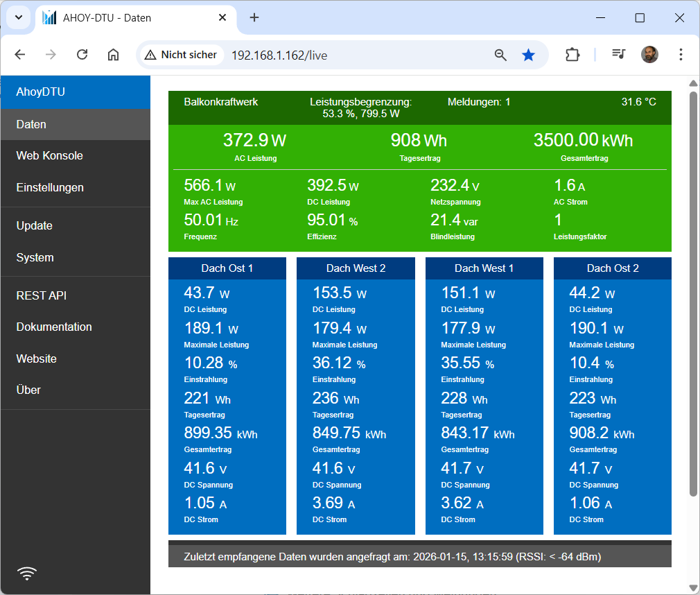This screenshot has width=700, height=595.
Task: Open the REST API link
Action: click(x=42, y=295)
